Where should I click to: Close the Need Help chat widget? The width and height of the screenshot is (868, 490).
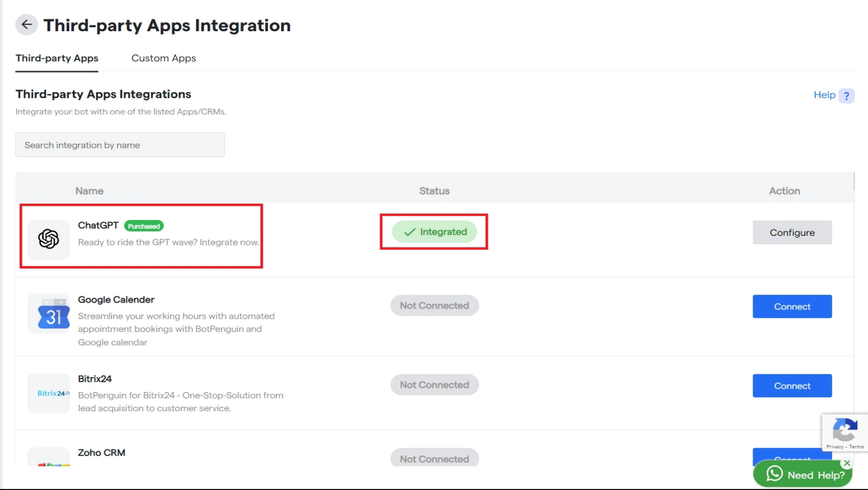(x=847, y=463)
